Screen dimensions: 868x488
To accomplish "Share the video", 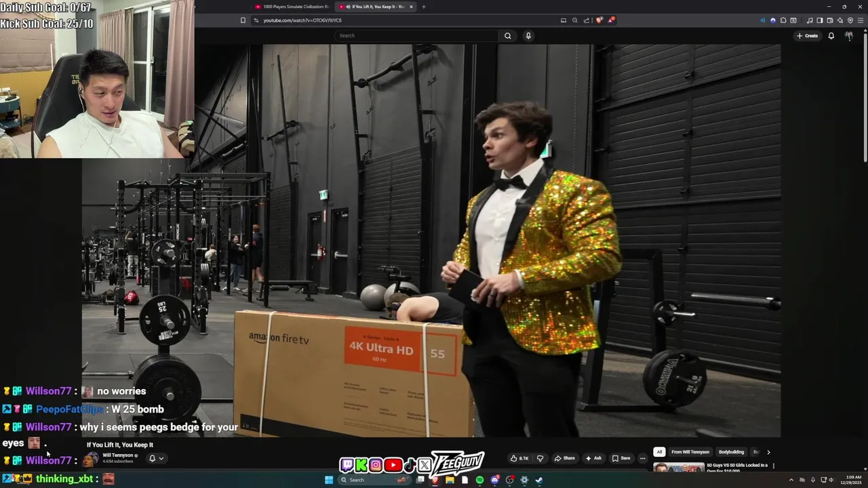I will click(x=564, y=458).
